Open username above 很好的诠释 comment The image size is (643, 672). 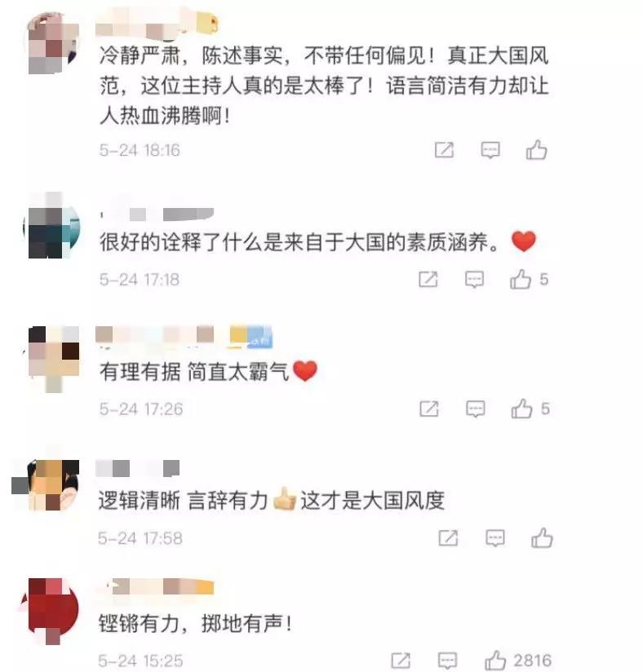157,214
